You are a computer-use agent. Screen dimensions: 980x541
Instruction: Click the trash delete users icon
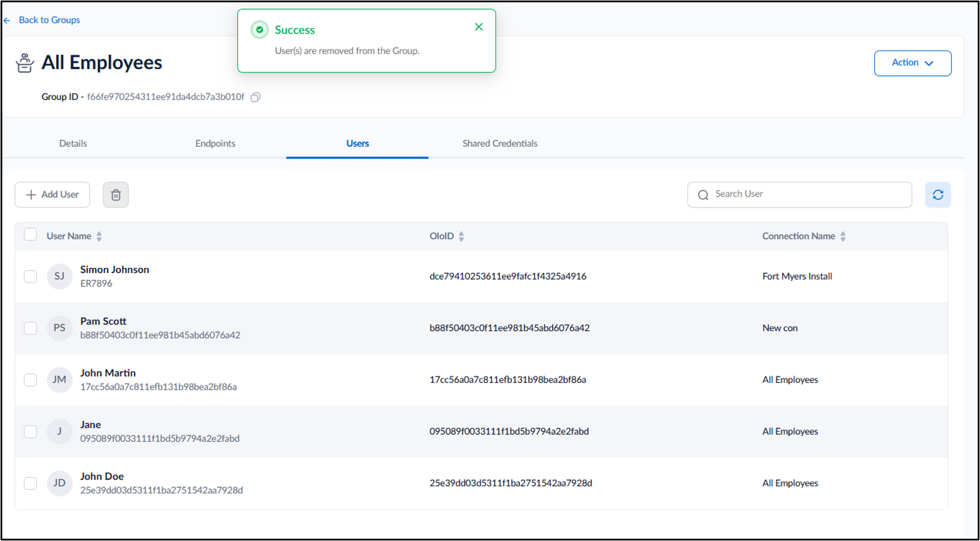coord(116,195)
